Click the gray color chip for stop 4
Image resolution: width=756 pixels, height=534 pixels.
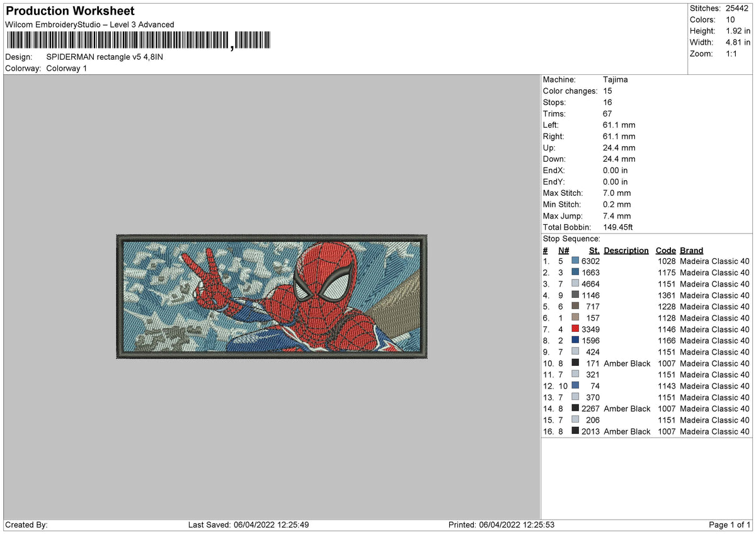click(x=575, y=295)
